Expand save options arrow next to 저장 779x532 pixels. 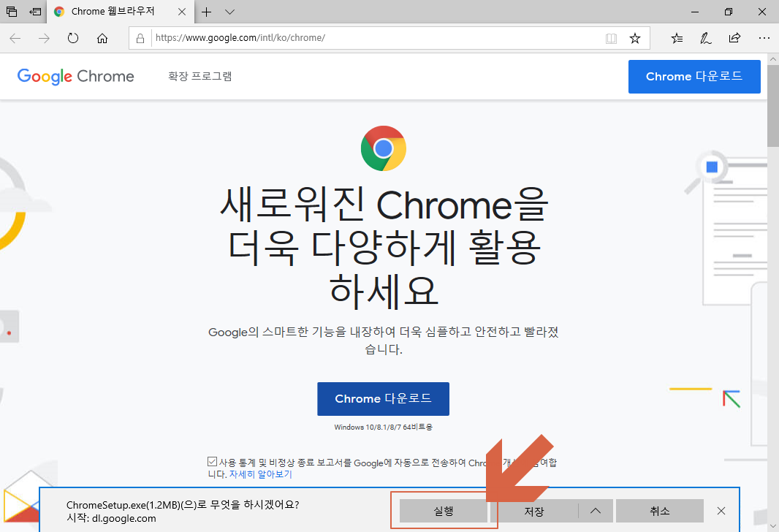click(x=596, y=511)
